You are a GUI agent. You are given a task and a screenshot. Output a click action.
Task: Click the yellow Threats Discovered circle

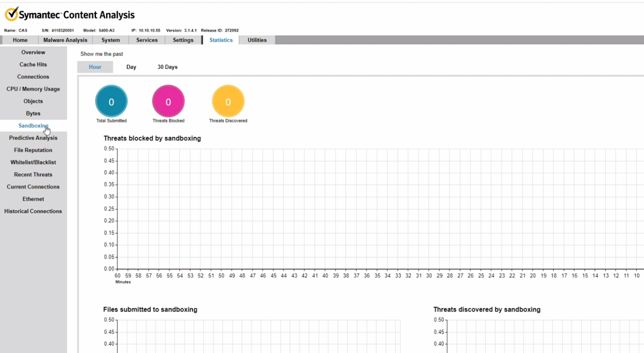click(228, 102)
